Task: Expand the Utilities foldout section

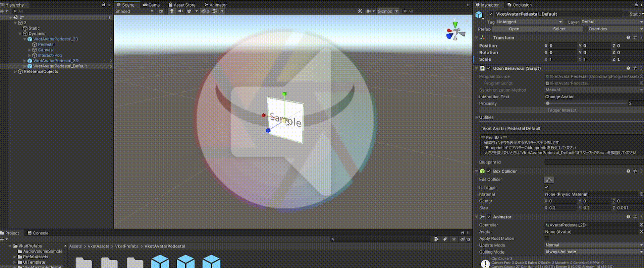Action: (x=477, y=117)
